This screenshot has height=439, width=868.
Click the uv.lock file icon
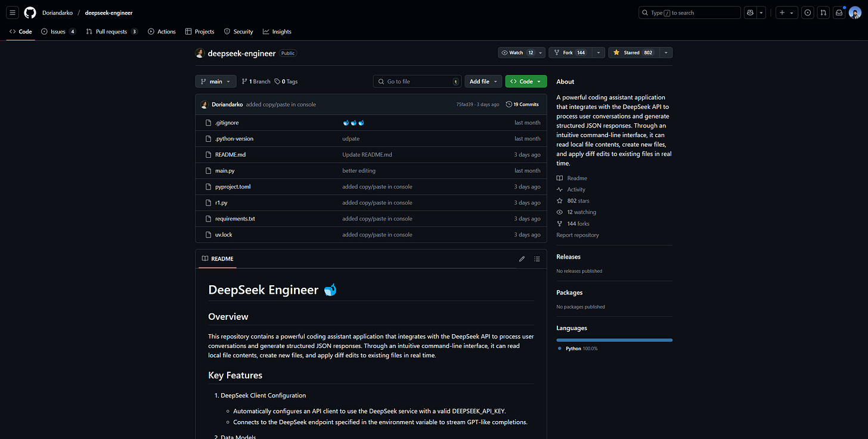point(209,235)
